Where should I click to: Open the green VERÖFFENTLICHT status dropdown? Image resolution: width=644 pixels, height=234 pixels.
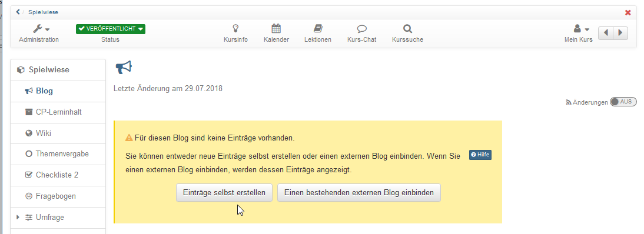[x=111, y=29]
